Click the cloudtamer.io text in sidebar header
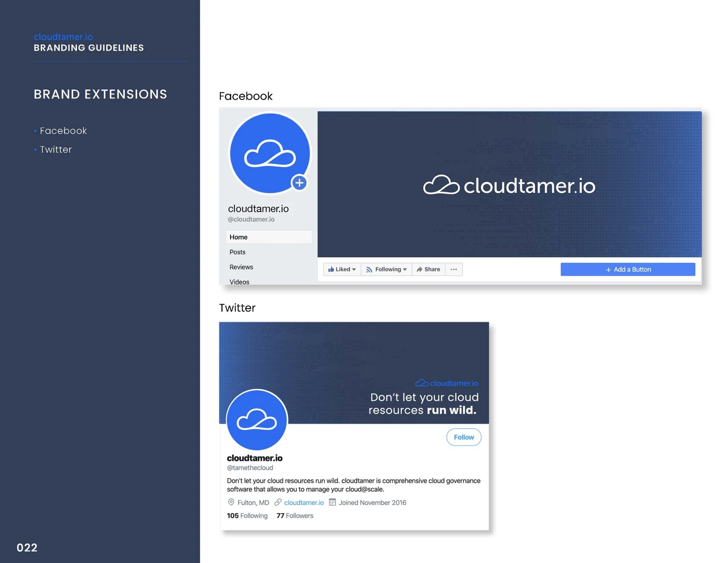Image resolution: width=728 pixels, height=563 pixels. tap(63, 37)
